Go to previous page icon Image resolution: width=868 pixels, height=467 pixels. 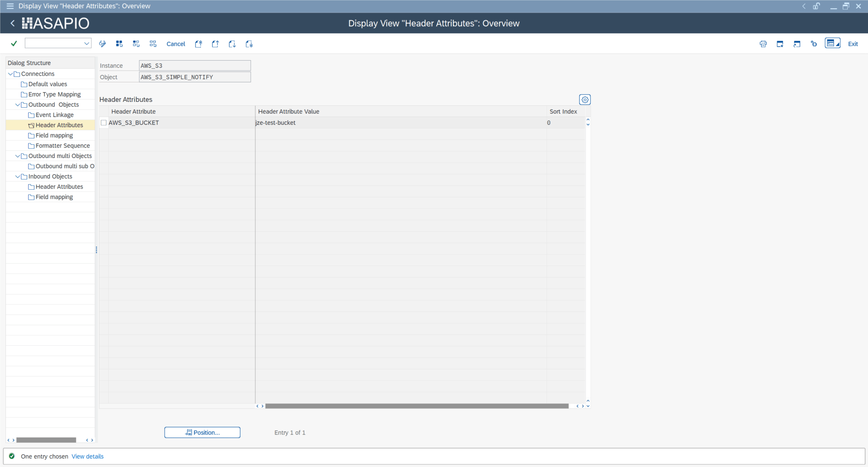[x=215, y=44]
